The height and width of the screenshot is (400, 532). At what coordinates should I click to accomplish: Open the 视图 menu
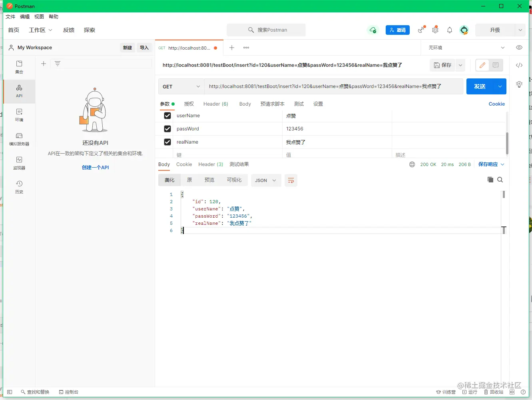click(39, 17)
